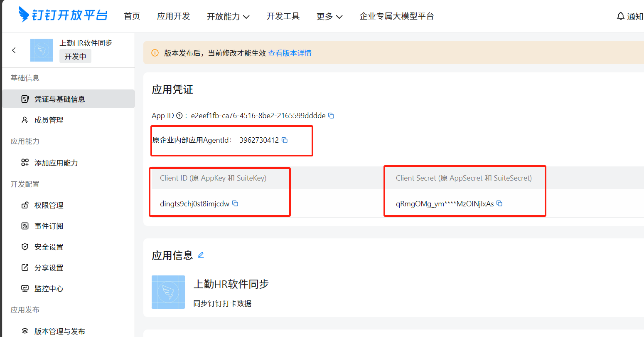Open the 首页 nav item
The height and width of the screenshot is (337, 644).
click(132, 16)
